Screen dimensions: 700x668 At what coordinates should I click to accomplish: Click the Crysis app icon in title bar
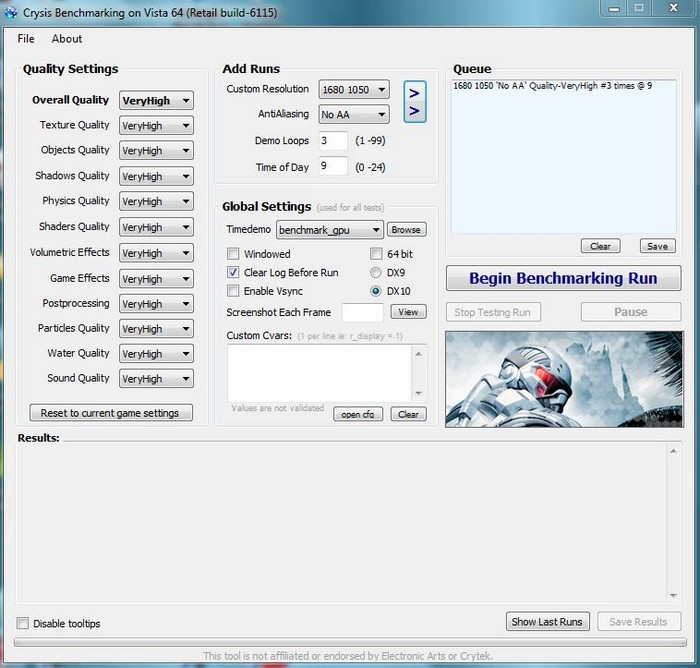[11, 12]
